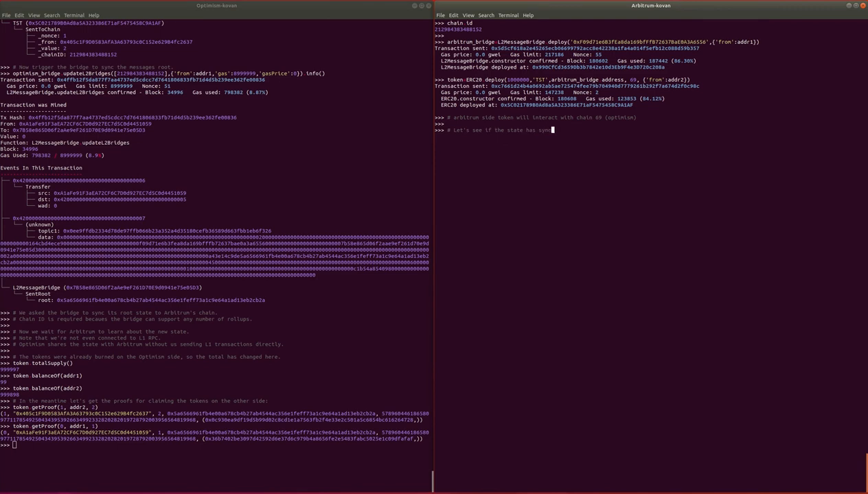Click the "token.balanceOf(addr1)" command line
The image size is (868, 494).
pyautogui.click(x=41, y=375)
